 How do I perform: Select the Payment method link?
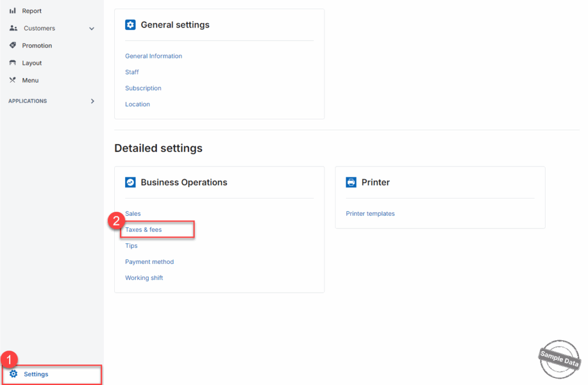click(x=149, y=262)
